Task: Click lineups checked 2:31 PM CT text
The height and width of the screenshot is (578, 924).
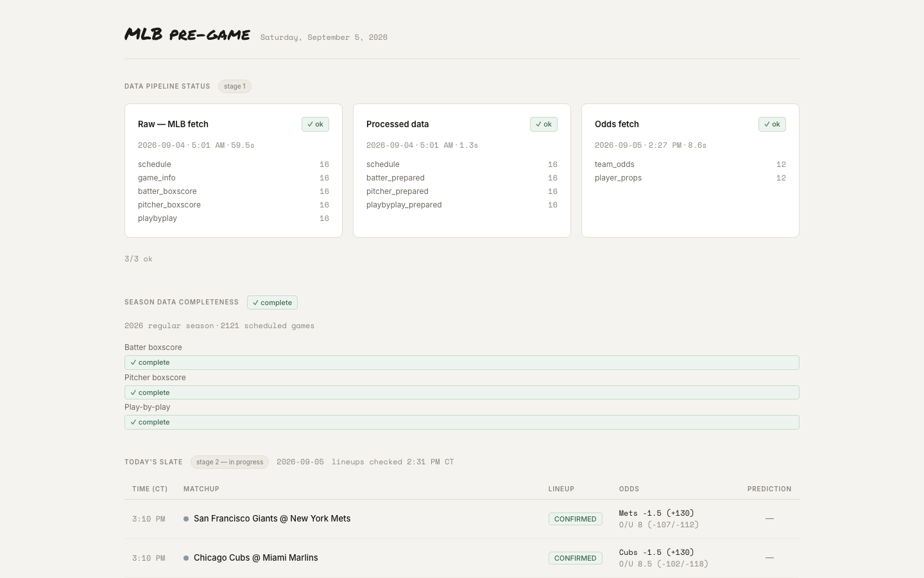Action: [393, 462]
